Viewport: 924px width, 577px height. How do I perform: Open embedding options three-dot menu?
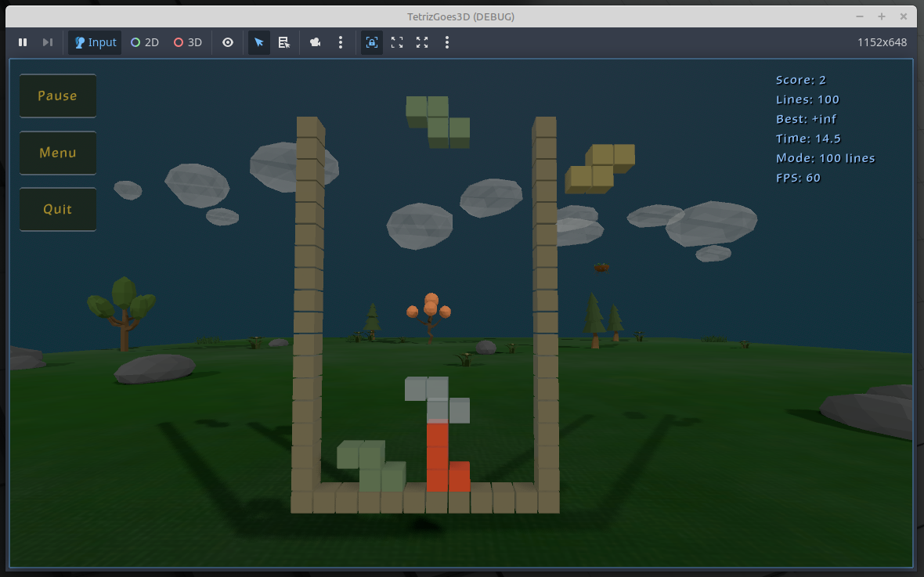[x=447, y=42]
